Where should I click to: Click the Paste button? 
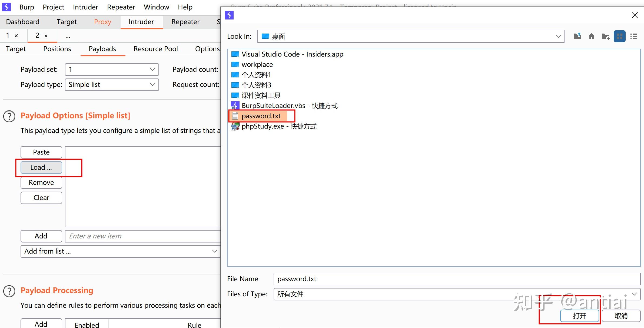click(41, 152)
